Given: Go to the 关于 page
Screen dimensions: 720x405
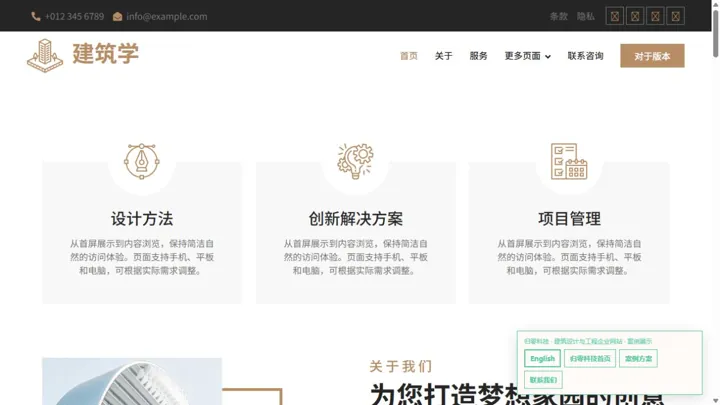Looking at the screenshot, I should 444,56.
